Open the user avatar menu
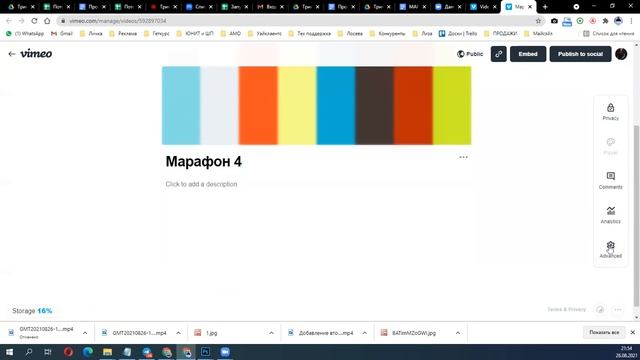 (x=621, y=54)
